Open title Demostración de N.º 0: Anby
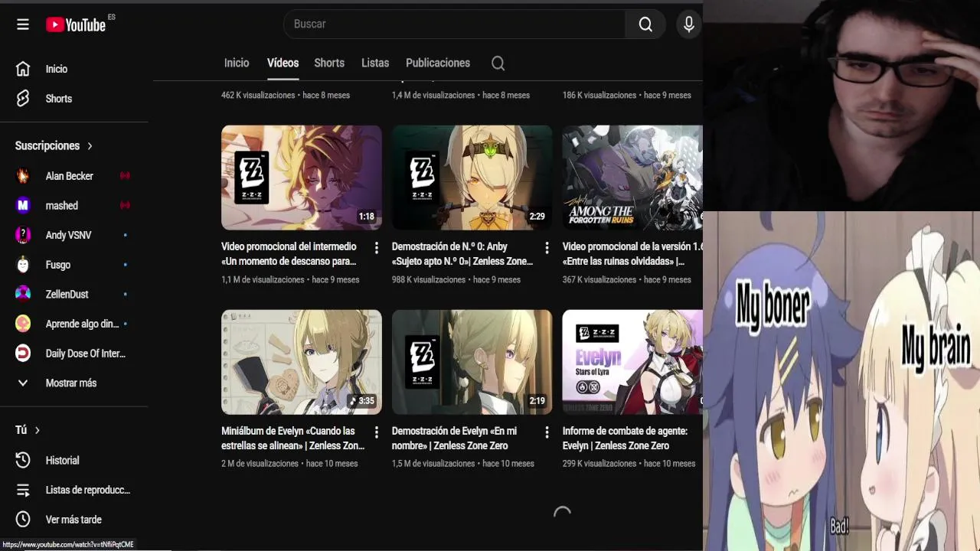980x551 pixels. tap(462, 254)
